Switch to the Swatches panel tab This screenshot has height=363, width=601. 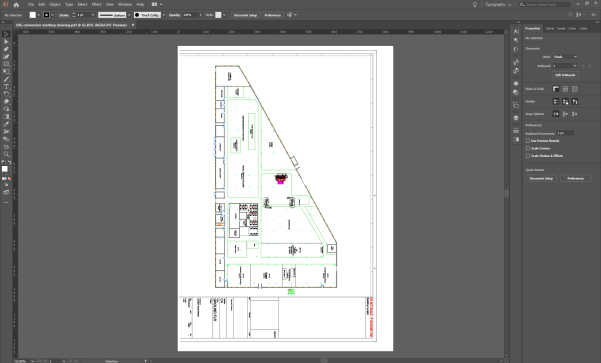pyautogui.click(x=561, y=28)
